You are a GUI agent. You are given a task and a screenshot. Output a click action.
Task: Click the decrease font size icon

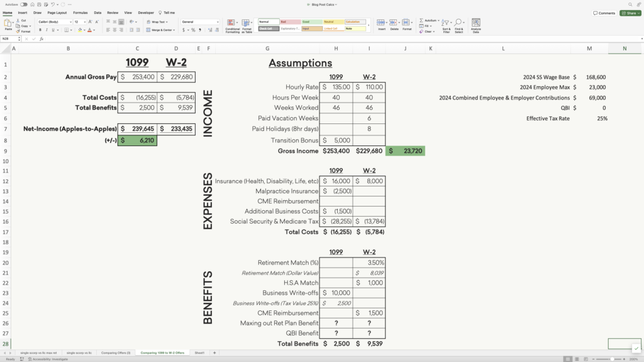coord(97,22)
